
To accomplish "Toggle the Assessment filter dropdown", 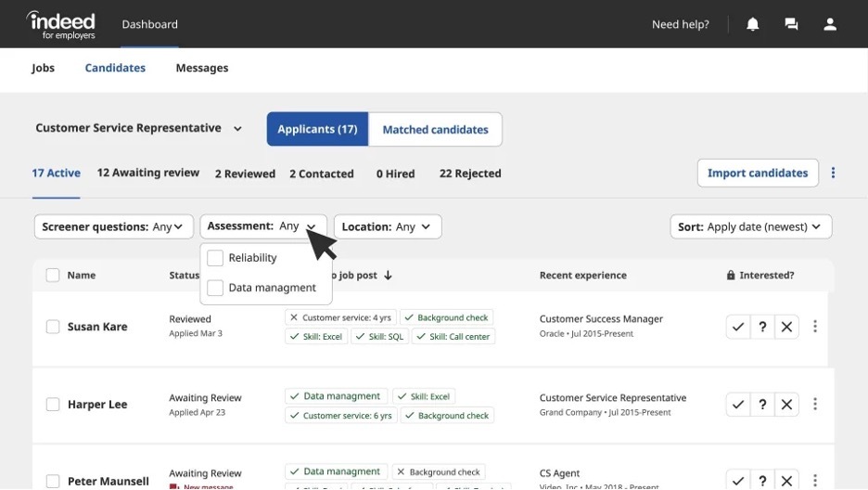I will 263,226.
